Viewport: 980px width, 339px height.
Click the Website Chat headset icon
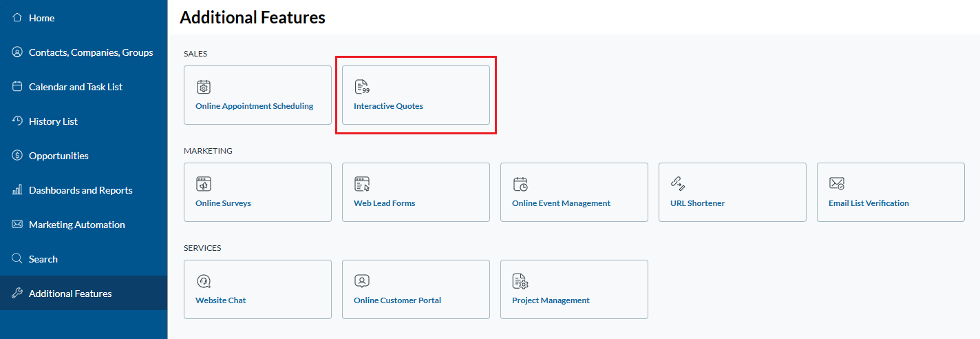tap(203, 281)
